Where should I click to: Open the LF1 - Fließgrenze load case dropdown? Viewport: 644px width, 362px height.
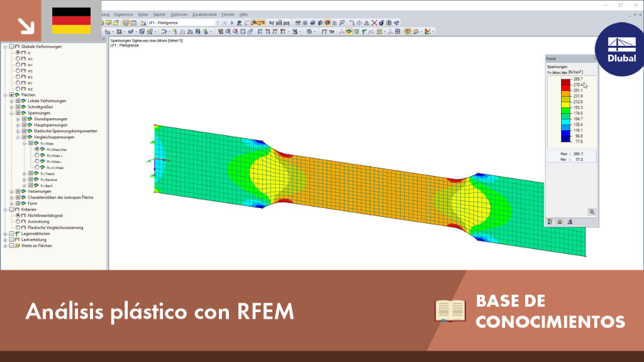coord(217,23)
